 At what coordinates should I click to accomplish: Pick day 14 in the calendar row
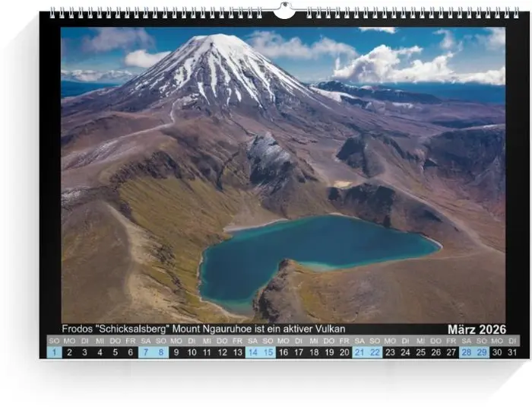click(253, 352)
